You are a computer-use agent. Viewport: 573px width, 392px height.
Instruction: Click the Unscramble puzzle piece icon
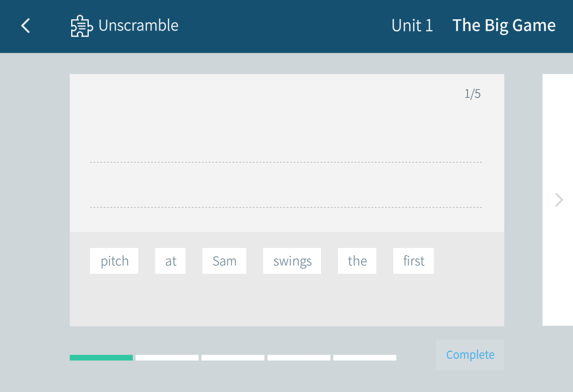pyautogui.click(x=81, y=26)
